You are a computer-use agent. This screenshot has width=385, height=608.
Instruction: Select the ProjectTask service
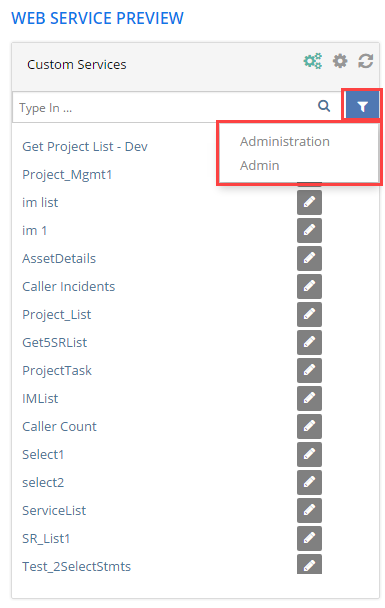pos(57,370)
